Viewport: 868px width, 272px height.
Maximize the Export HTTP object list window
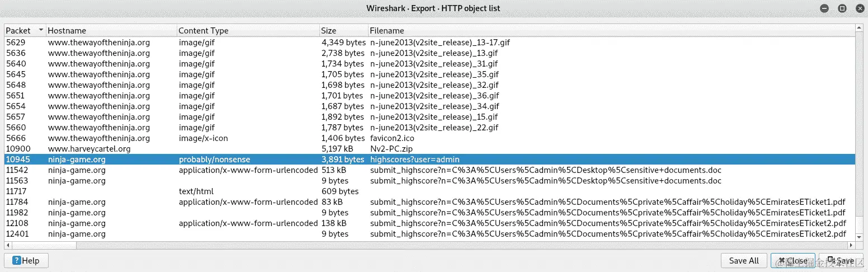coord(842,8)
